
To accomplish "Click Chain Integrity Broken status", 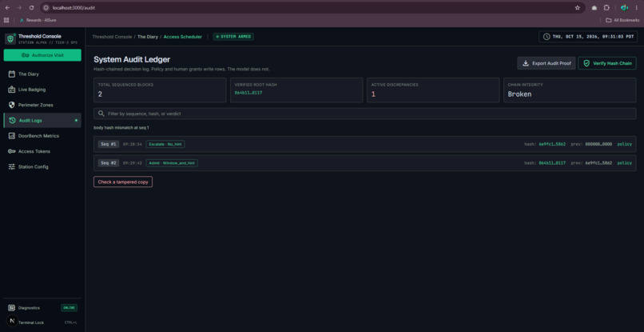I will (x=519, y=94).
